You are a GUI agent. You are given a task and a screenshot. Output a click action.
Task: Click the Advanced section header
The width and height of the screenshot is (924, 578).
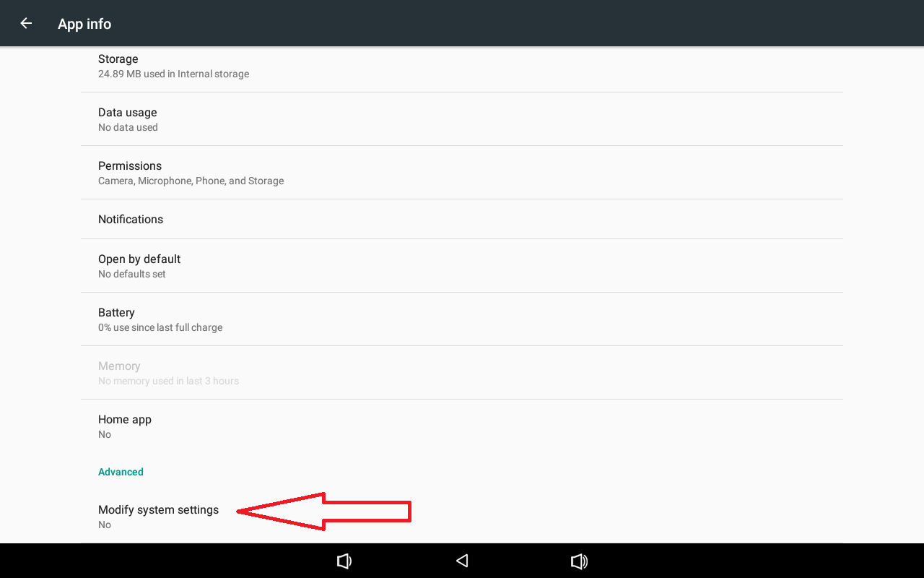(121, 472)
